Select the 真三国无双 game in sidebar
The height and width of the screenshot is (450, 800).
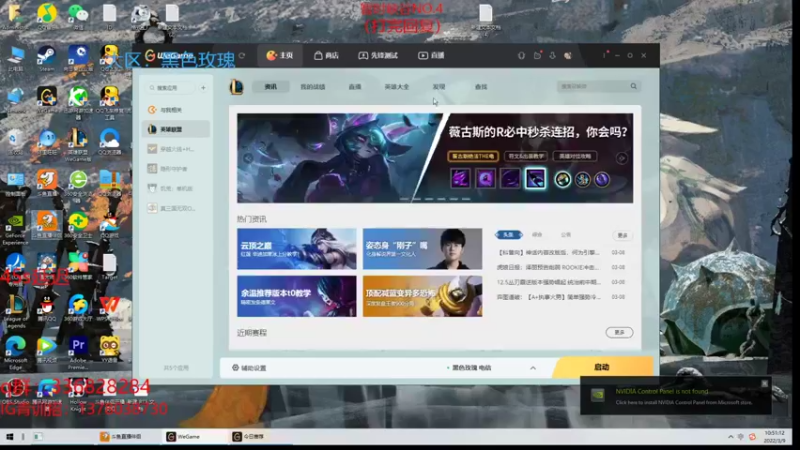pyautogui.click(x=177, y=208)
